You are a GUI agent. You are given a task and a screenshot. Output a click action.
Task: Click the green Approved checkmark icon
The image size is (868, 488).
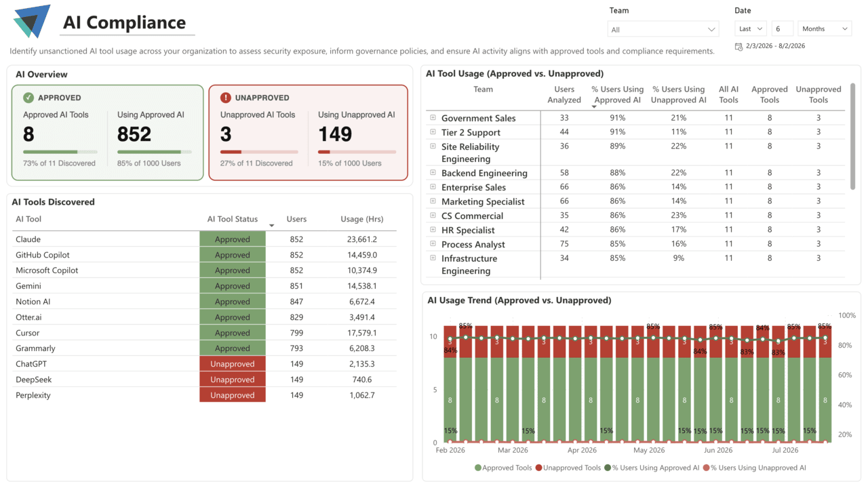28,98
